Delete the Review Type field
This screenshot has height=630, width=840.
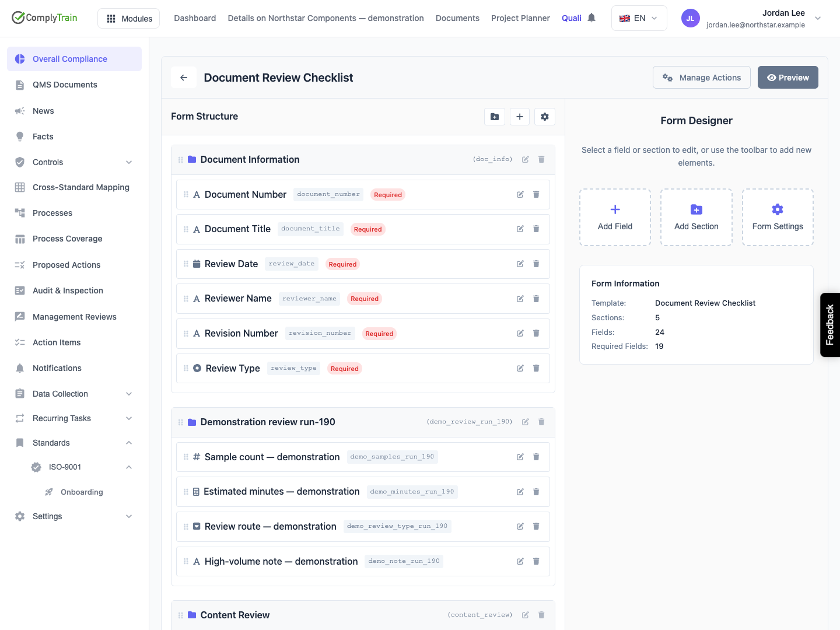(x=536, y=368)
